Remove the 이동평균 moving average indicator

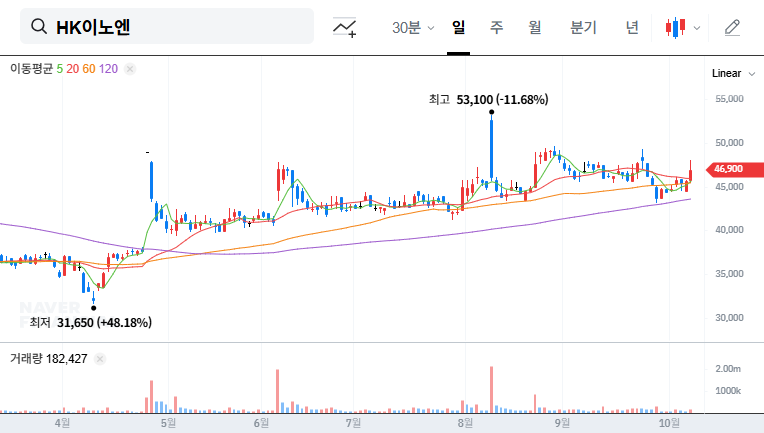coord(130,69)
